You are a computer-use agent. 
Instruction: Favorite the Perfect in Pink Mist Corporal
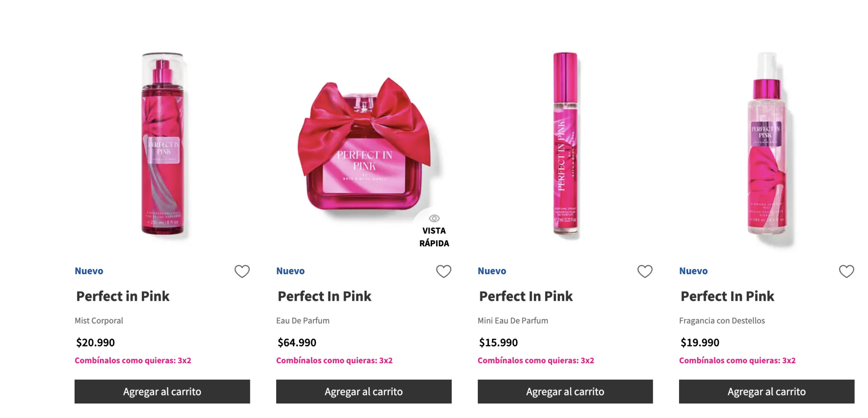click(242, 271)
